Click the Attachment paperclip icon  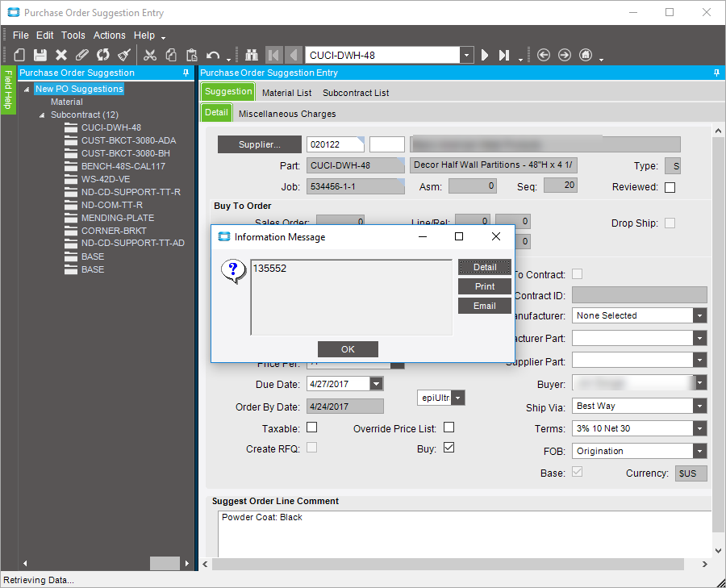pos(82,55)
